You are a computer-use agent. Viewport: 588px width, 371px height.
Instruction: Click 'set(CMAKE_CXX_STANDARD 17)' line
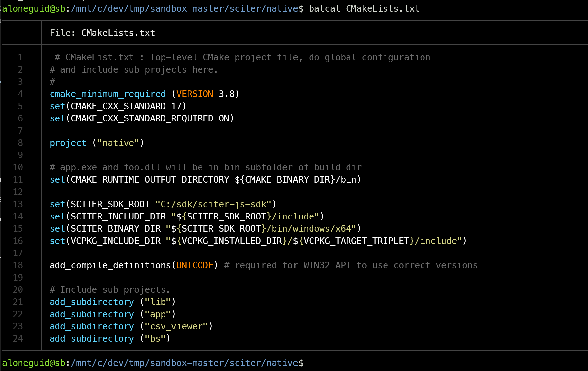click(118, 106)
